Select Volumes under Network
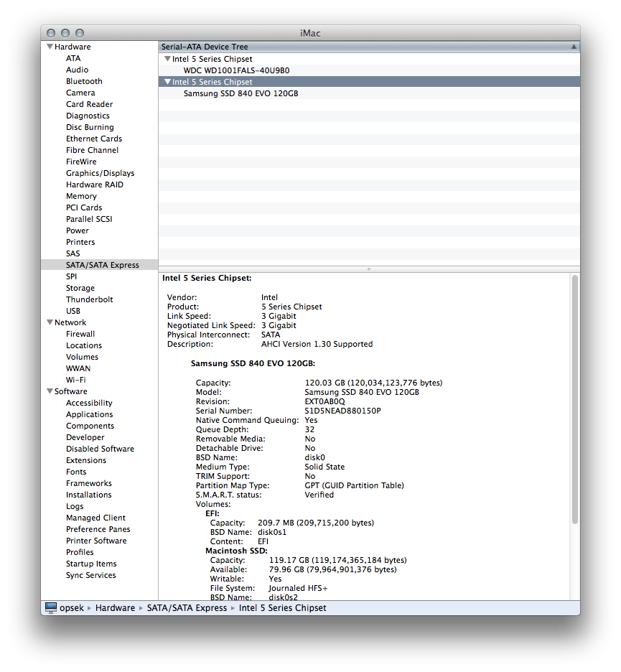This screenshot has height=672, width=621. point(83,357)
